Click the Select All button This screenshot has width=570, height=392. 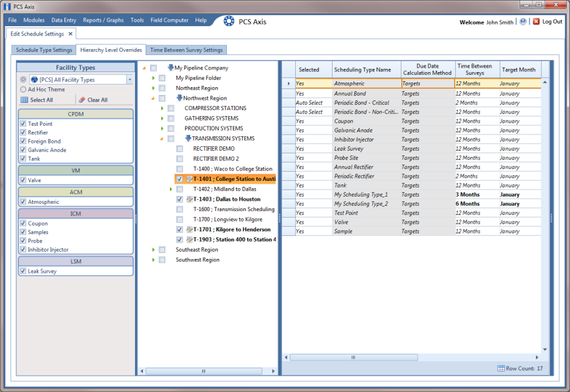click(47, 100)
